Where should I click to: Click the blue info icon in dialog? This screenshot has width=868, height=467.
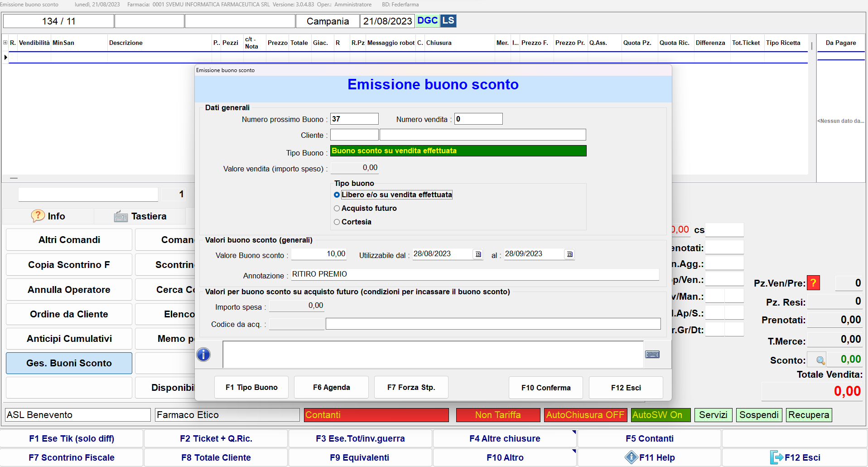pos(203,355)
